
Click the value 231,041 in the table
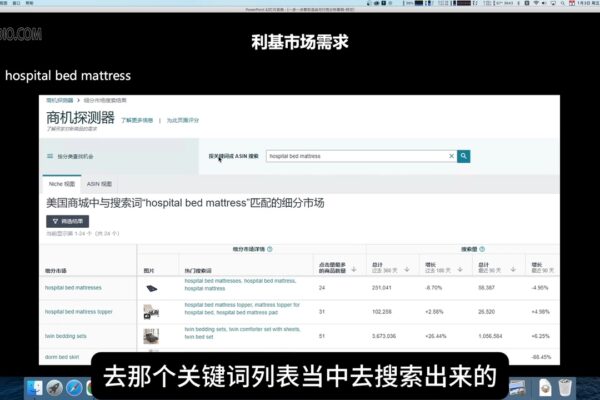382,288
